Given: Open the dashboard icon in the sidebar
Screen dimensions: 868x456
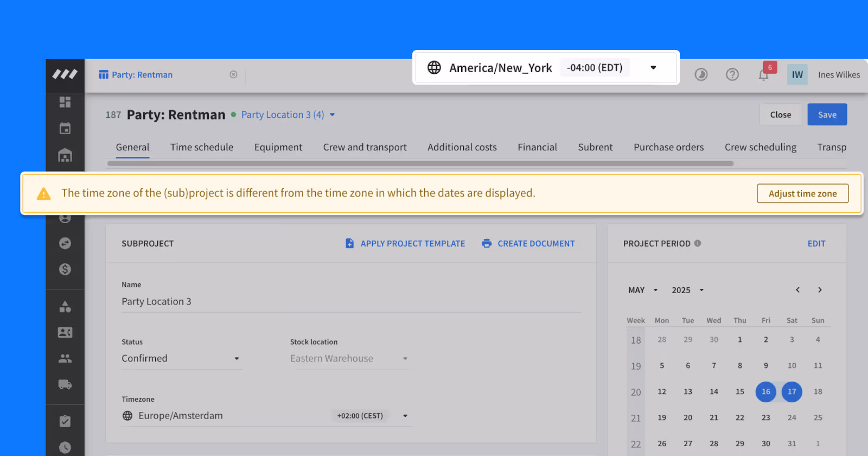Looking at the screenshot, I should [x=65, y=102].
